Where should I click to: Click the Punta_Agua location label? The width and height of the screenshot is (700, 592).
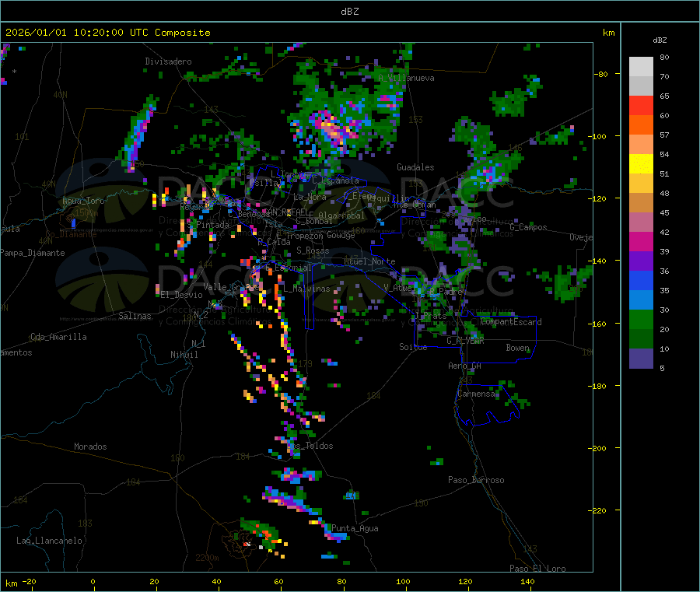pyautogui.click(x=355, y=529)
